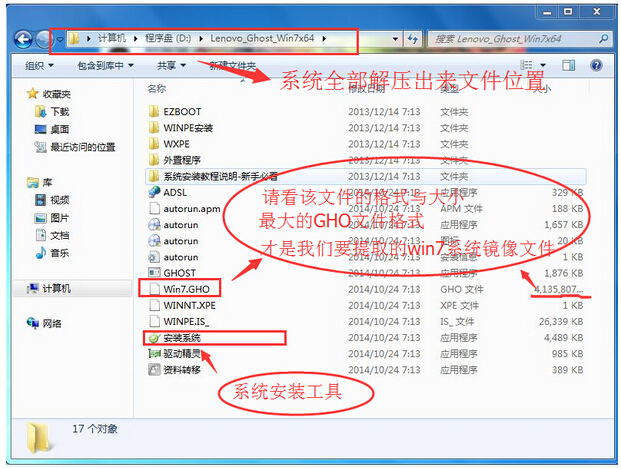Select the WINPE安装 folder icon
This screenshot has height=469, width=621.
(x=154, y=128)
